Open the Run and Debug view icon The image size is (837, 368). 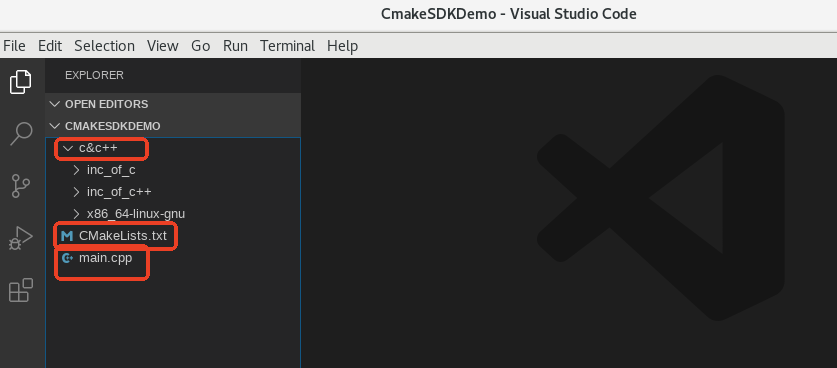(21, 238)
